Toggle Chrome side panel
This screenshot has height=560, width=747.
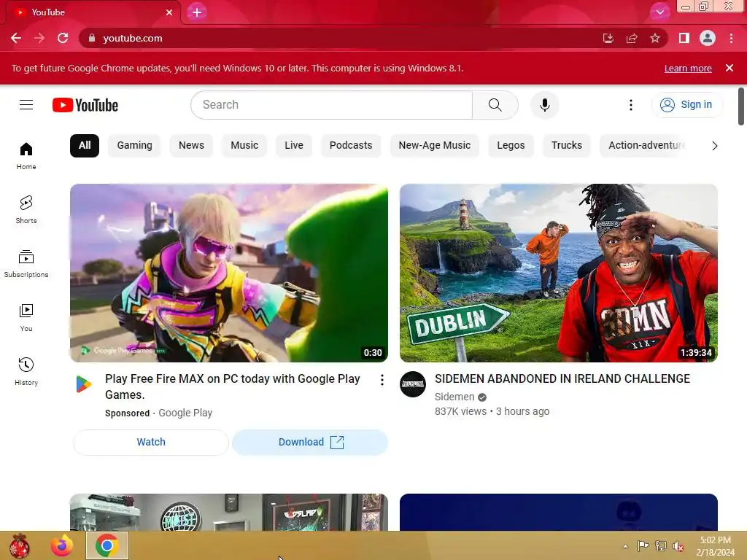[x=684, y=38]
